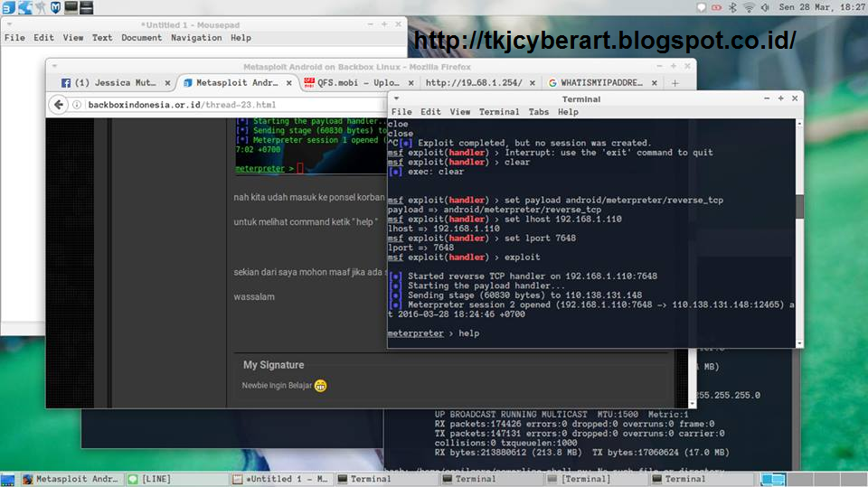868x487 pixels.
Task: Click the workspace switcher active workspace
Action: coord(773,479)
